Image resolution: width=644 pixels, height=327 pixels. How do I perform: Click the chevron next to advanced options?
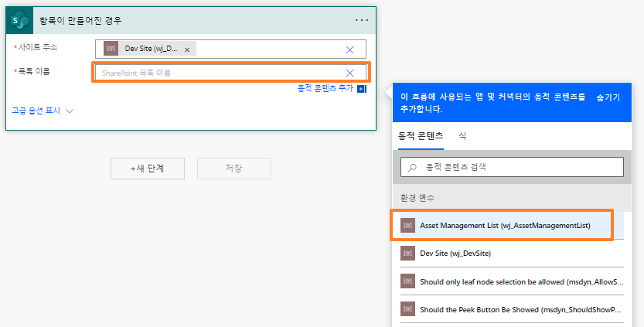70,111
